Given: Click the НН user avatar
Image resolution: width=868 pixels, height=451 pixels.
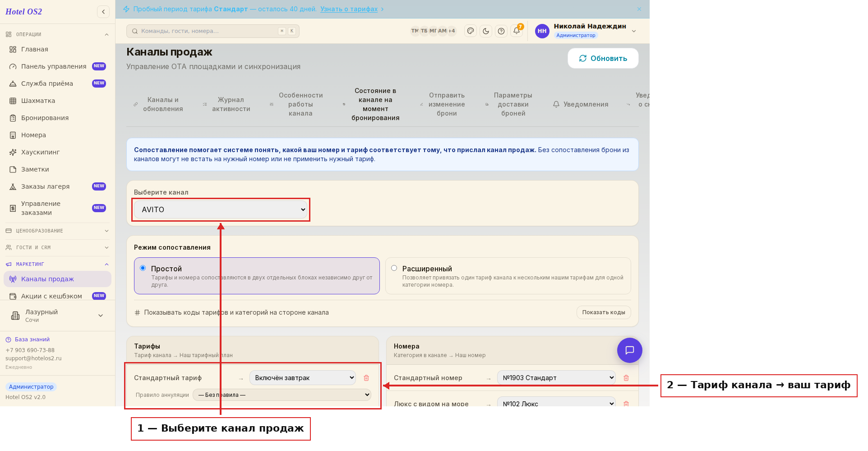Looking at the screenshot, I should coord(542,31).
